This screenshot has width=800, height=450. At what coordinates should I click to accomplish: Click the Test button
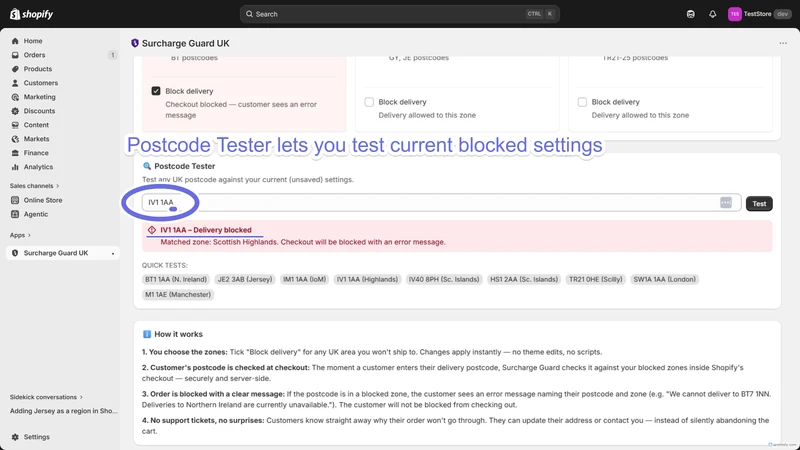click(759, 204)
